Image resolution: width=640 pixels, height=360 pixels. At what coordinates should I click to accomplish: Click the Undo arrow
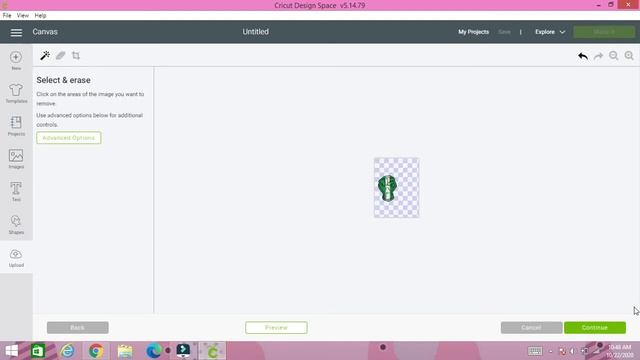[x=583, y=56]
